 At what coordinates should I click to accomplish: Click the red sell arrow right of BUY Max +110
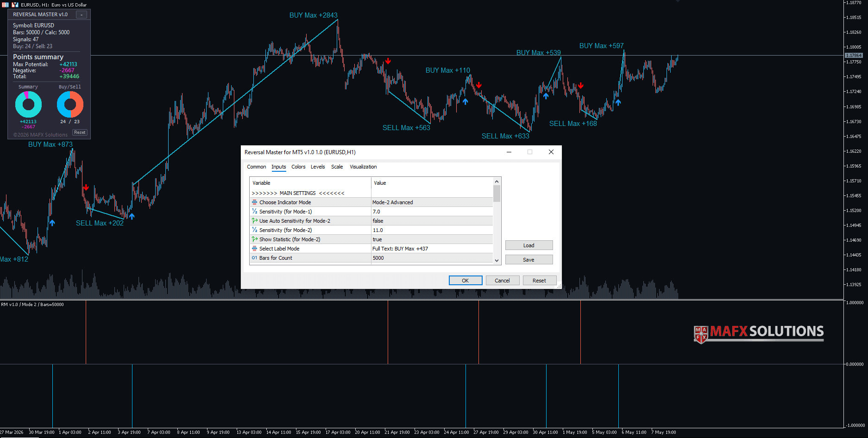479,85
